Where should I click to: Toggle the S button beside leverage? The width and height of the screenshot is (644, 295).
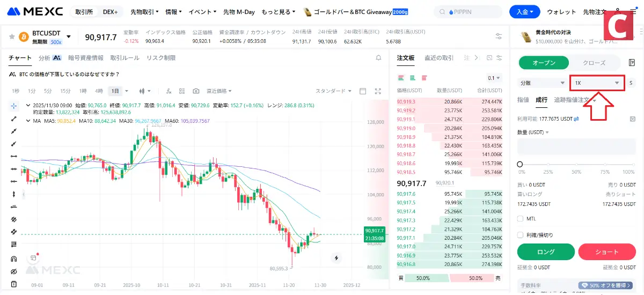pos(631,83)
